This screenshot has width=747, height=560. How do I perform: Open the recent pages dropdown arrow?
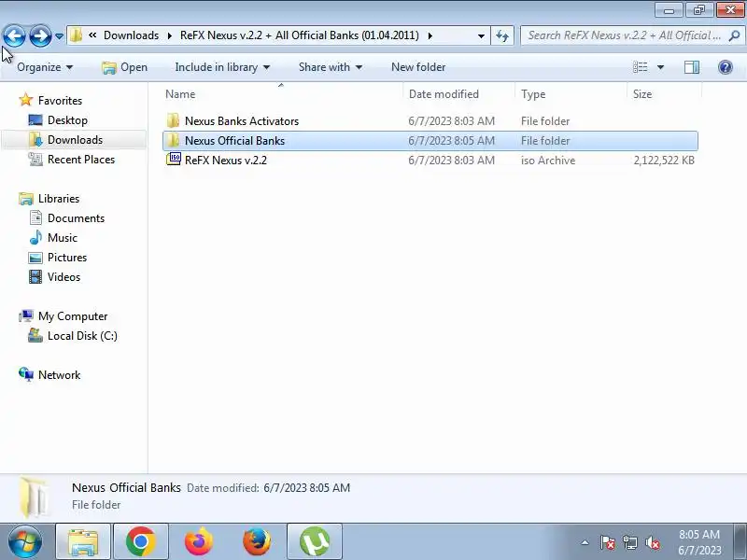point(59,36)
